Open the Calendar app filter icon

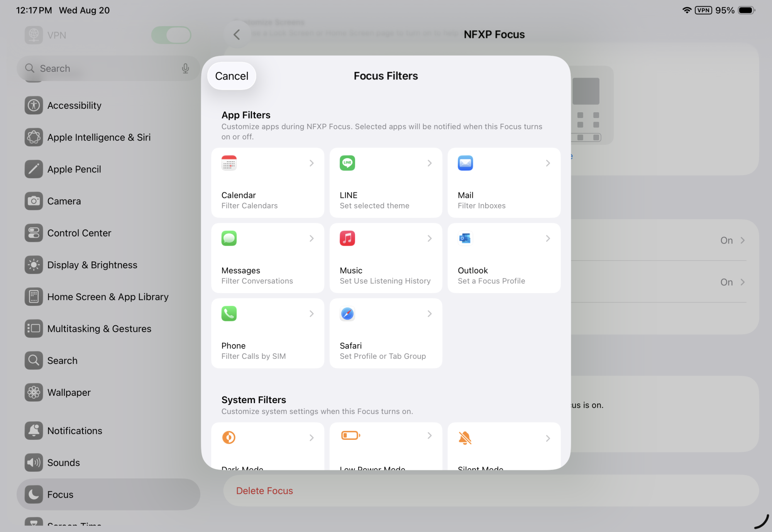[229, 163]
